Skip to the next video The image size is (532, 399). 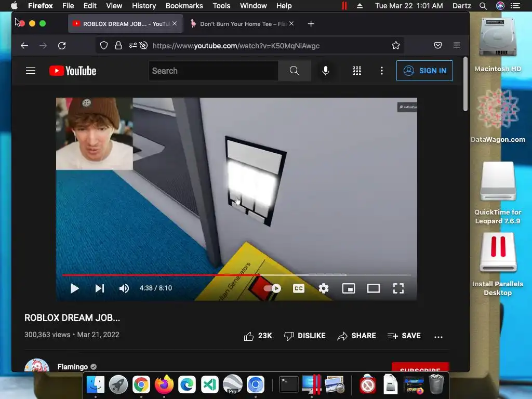pyautogui.click(x=99, y=288)
